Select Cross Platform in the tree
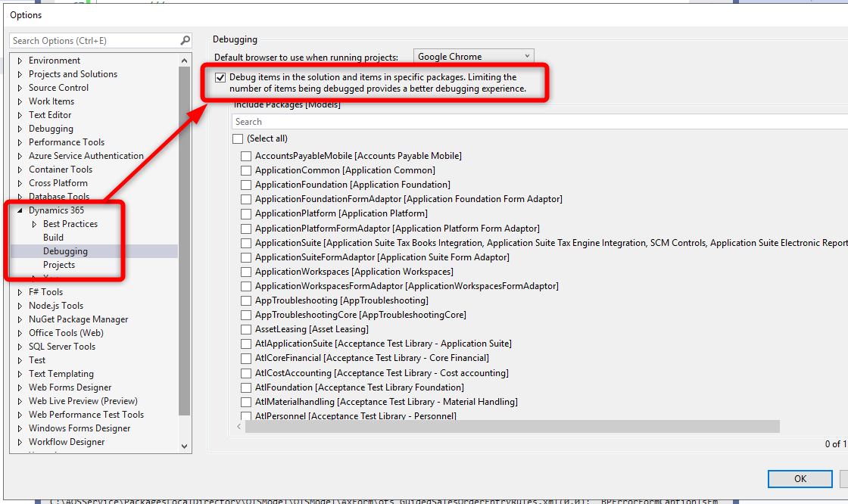The width and height of the screenshot is (848, 504). (58, 183)
